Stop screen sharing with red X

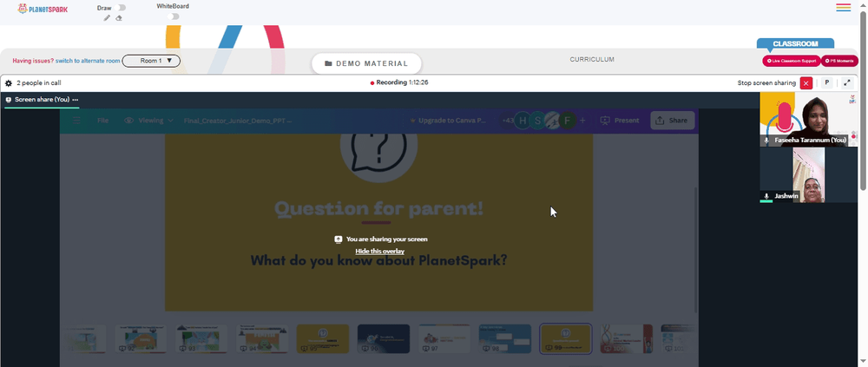tap(806, 83)
